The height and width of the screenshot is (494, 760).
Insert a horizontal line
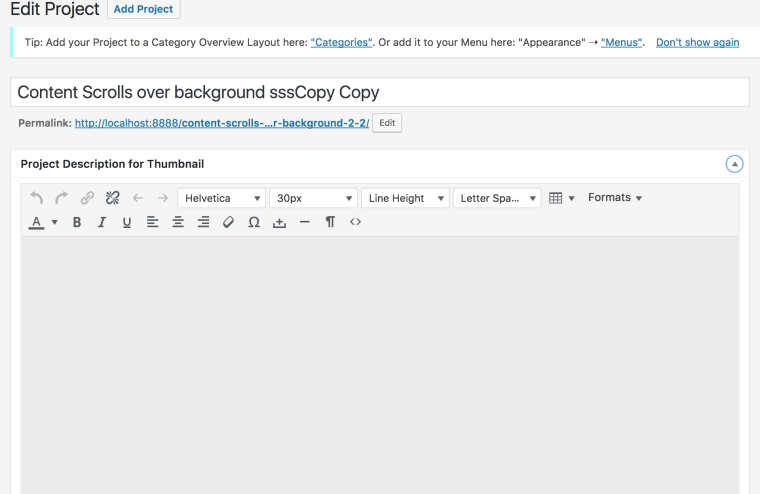[x=305, y=222]
